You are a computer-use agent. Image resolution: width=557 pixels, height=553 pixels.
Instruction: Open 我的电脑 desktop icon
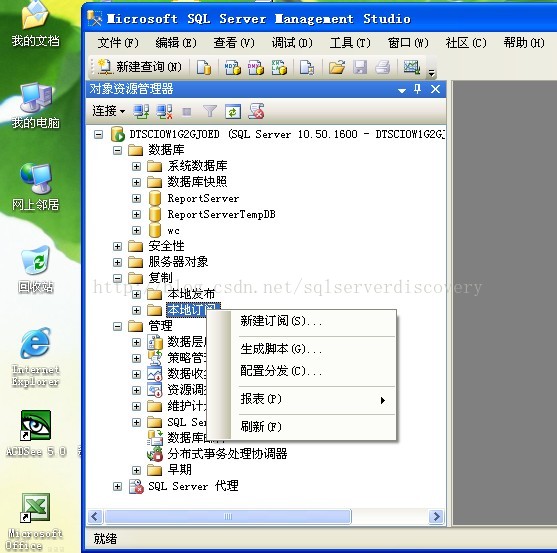[35, 105]
